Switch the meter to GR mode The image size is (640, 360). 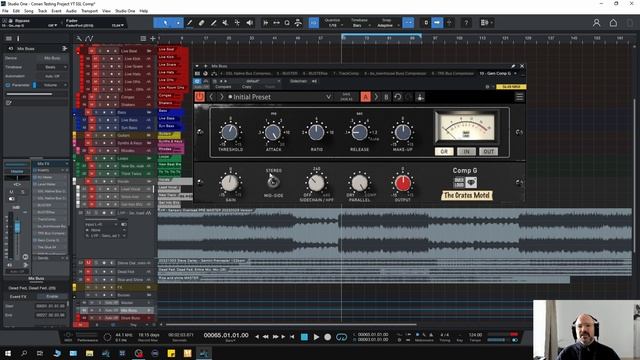(444, 151)
